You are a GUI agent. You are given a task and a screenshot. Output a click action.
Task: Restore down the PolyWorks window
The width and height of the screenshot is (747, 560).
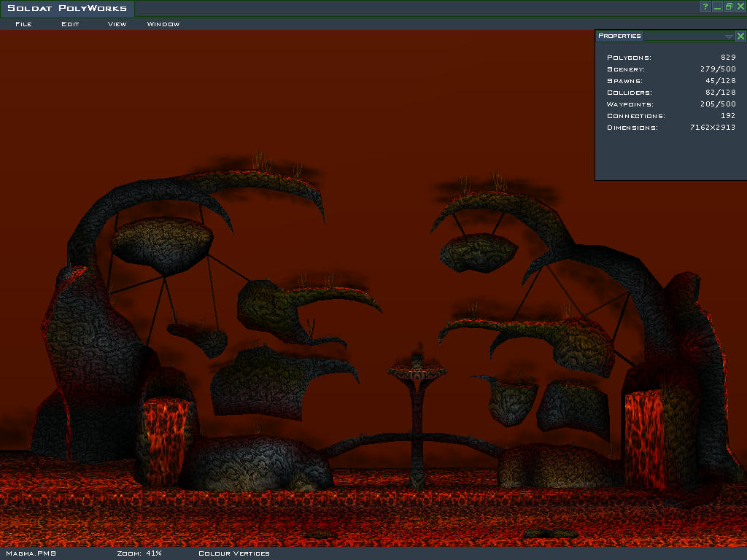tap(729, 7)
